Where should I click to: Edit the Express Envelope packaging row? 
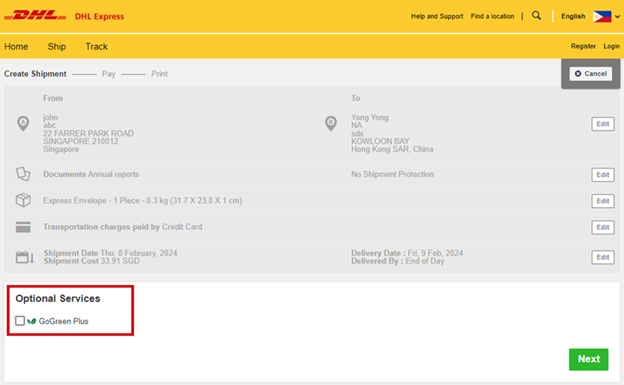tap(603, 201)
